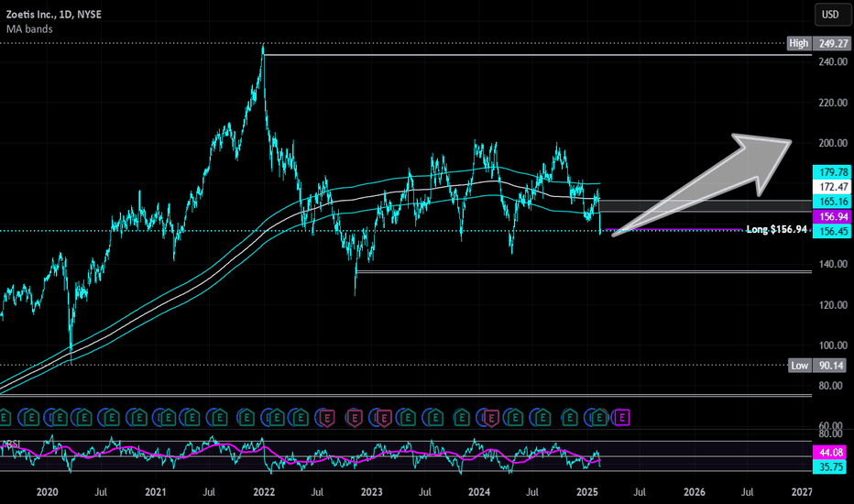
Task: Open the red August 2022 earnings marker
Action: click(x=327, y=418)
